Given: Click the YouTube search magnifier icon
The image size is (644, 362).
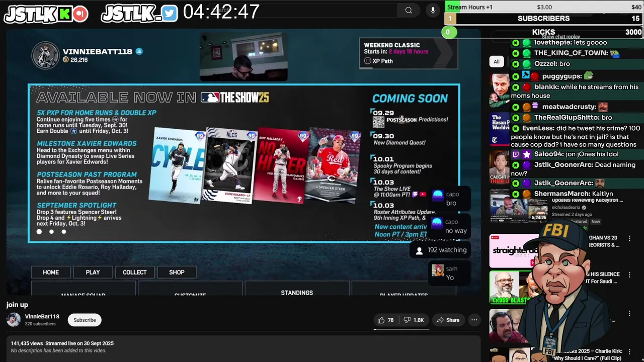Looking at the screenshot, I should click(409, 10).
